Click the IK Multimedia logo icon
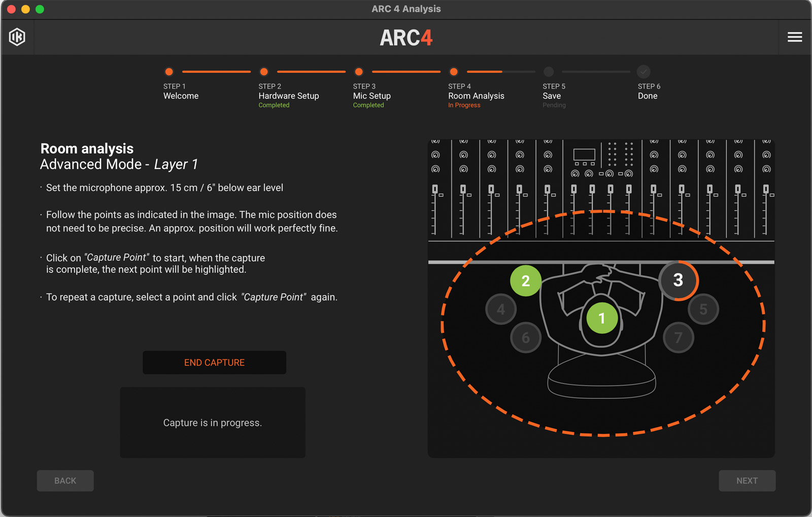Screen dimensions: 812x517 pyautogui.click(x=17, y=37)
